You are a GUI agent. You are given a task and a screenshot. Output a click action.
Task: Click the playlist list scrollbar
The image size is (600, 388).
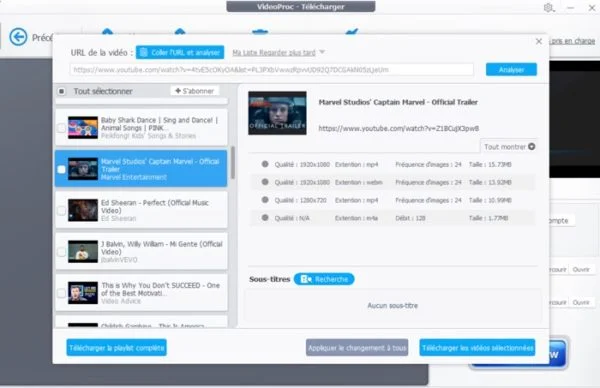pos(233,163)
